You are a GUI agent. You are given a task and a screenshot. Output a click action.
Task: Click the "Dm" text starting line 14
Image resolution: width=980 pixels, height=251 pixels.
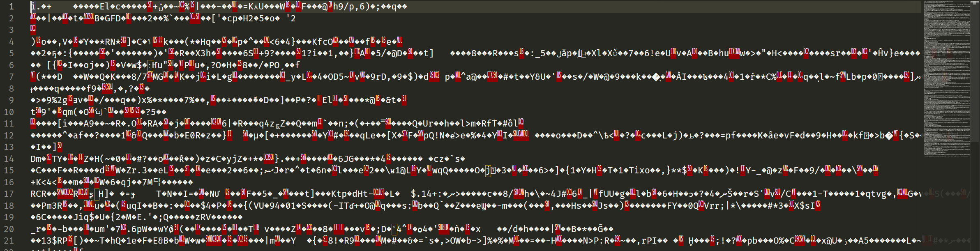[x=35, y=159]
